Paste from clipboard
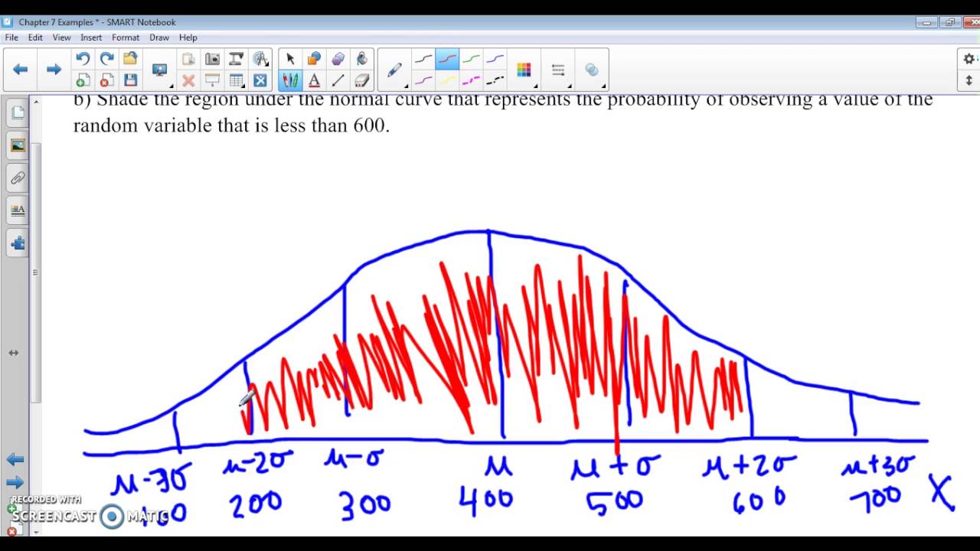Viewport: 980px width, 551px height. 188,59
